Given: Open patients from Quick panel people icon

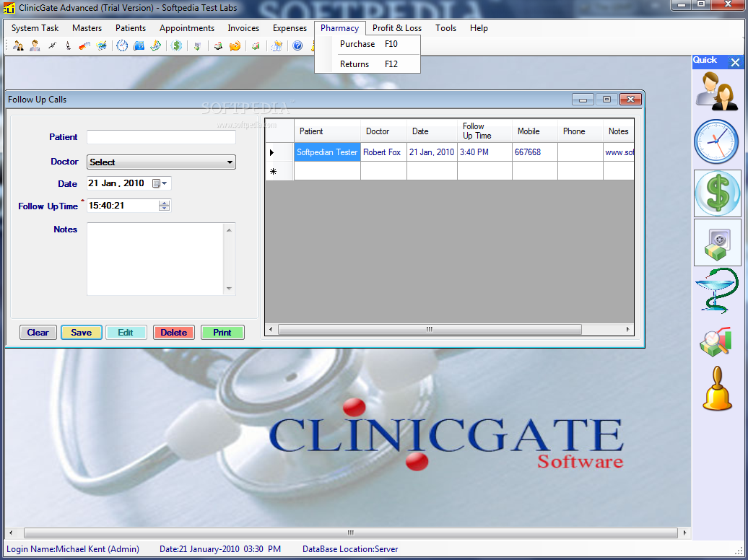Looking at the screenshot, I should coord(717,91).
